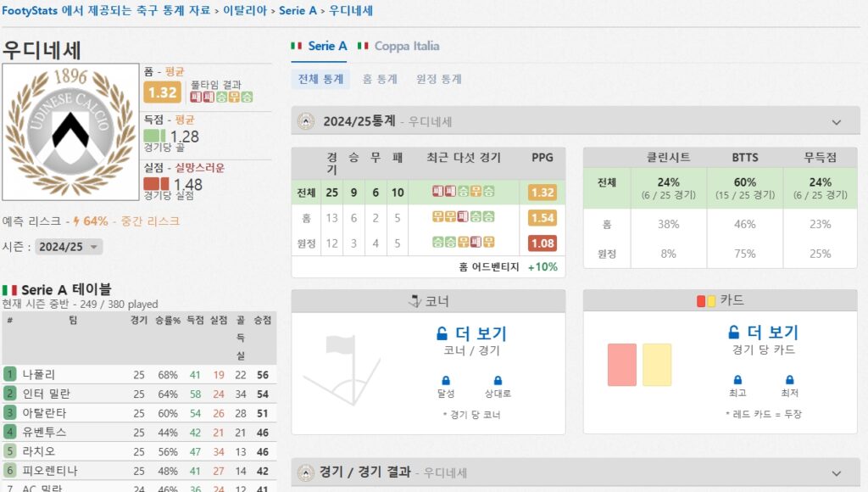Switch to the 홈 통계 tab
Viewport: 868px width, 492px height.
pos(380,79)
